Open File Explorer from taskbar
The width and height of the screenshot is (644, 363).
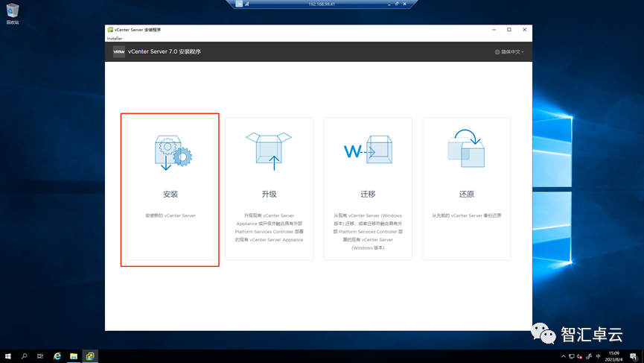coord(74,356)
